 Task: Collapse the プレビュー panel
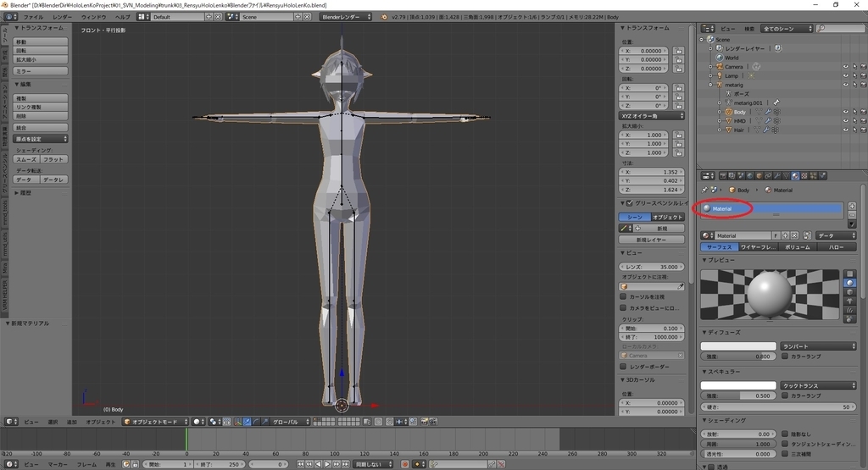720,260
